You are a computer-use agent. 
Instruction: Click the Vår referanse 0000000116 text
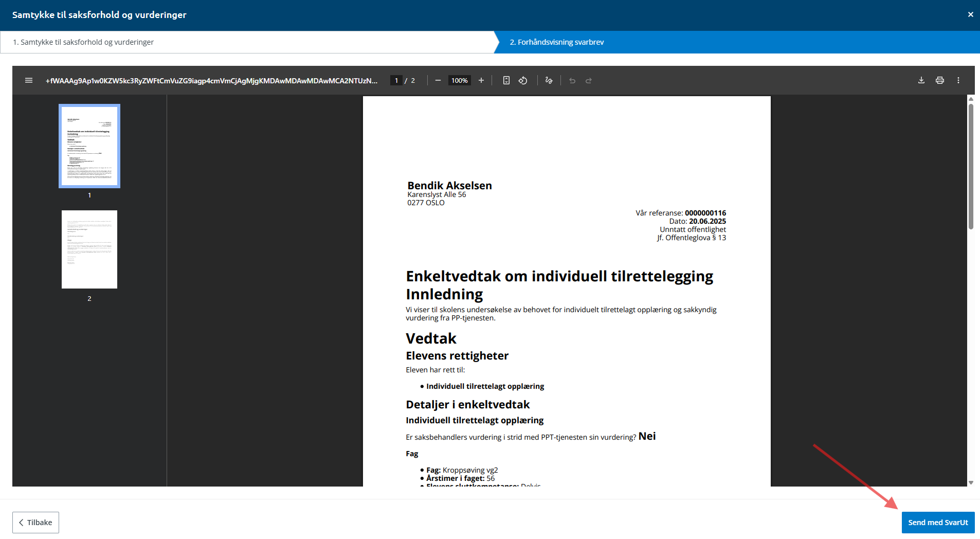(681, 213)
